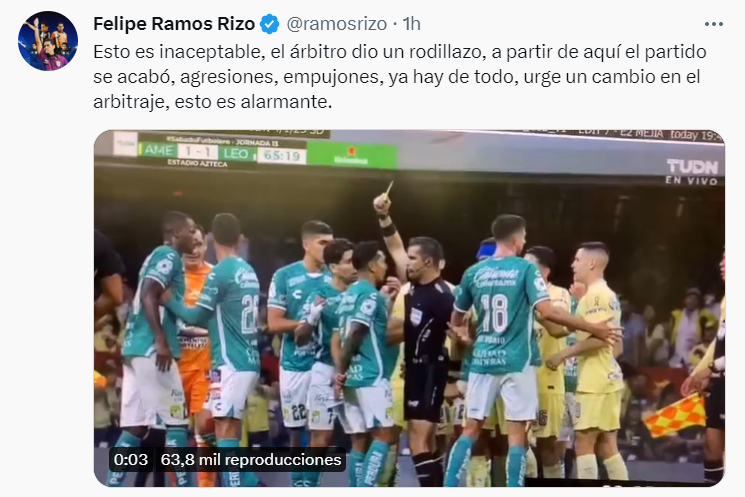This screenshot has width=745, height=497.
Task: Open the three-dot more options menu
Action: click(x=714, y=24)
